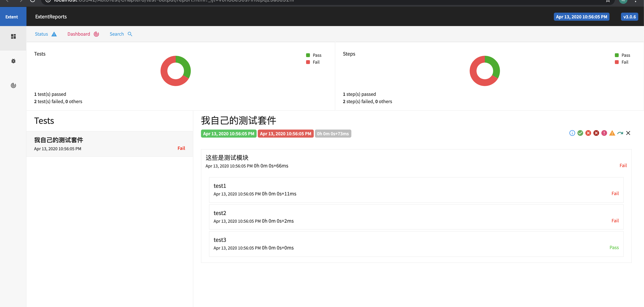Image resolution: width=644 pixels, height=307 pixels.
Task: Open the bug Exceptions view in sidebar
Action: (x=13, y=61)
